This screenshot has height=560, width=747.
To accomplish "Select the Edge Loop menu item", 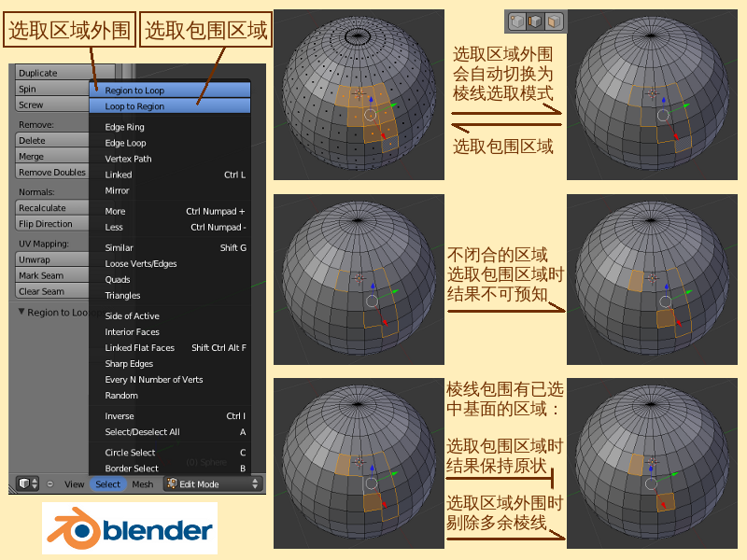I will point(170,143).
